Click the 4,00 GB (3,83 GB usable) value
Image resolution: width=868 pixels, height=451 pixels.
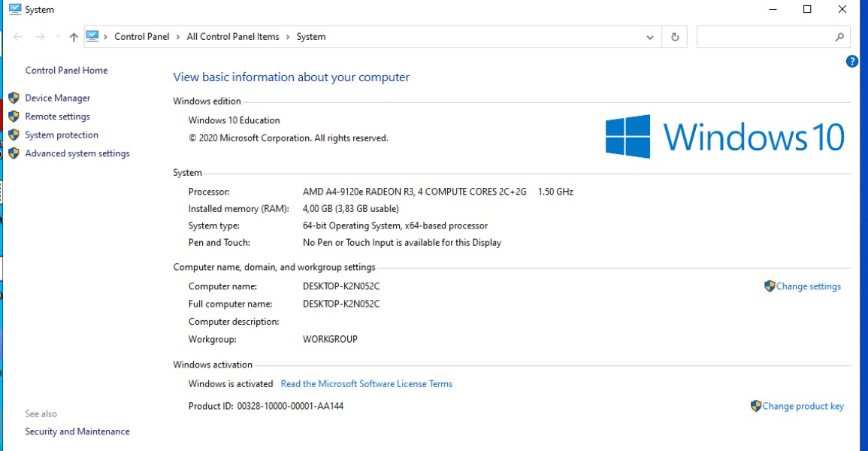(x=350, y=209)
